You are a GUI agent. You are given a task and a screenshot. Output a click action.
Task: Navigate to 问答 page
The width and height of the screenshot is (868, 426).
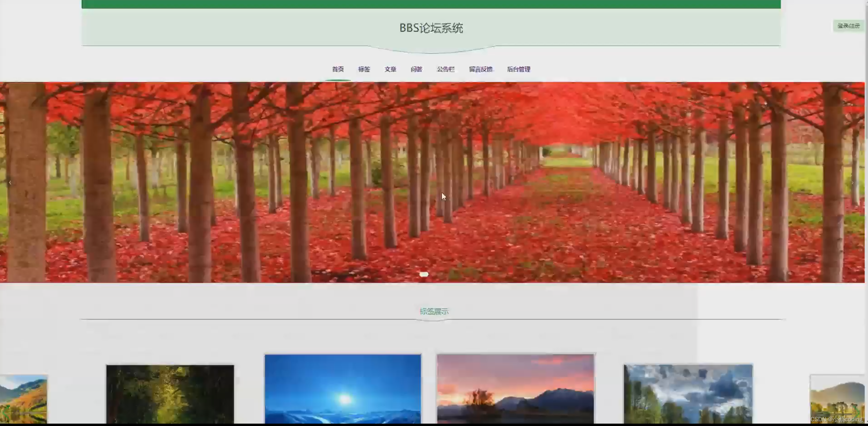pyautogui.click(x=417, y=69)
